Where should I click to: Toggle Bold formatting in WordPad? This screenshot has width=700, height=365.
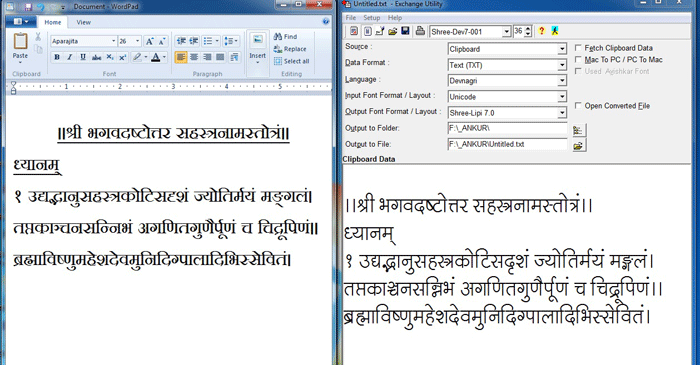pos(57,57)
